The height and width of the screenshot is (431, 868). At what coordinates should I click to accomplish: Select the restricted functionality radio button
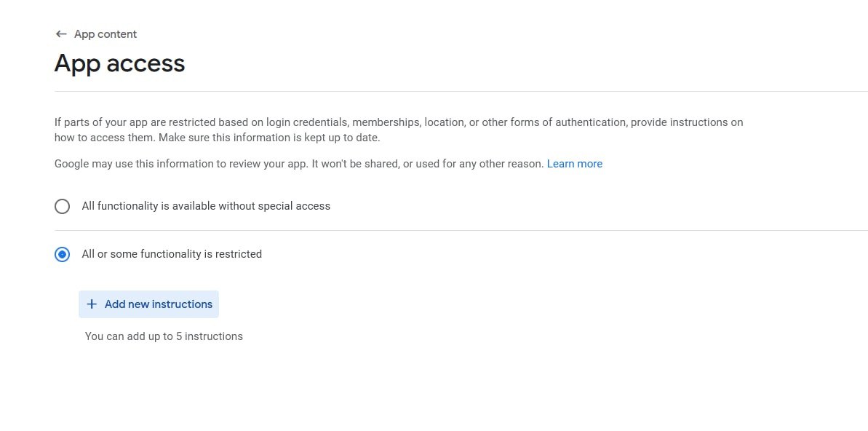(63, 254)
